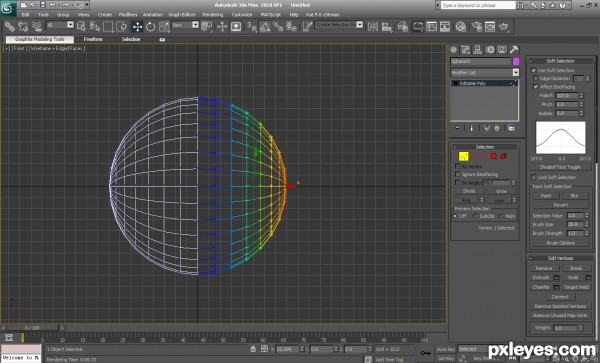Select the Polygon sub-object level icon
This screenshot has width=600, height=363.
494,156
